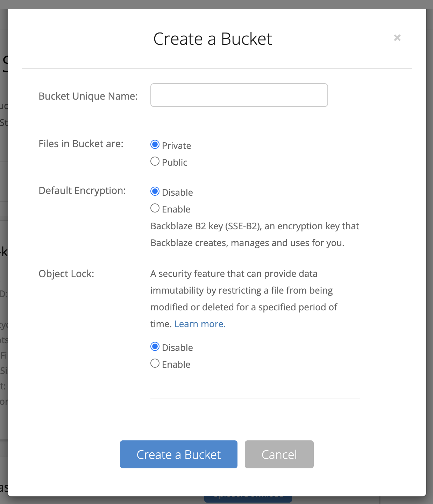433x504 pixels.
Task: Select the Private files option
Action: [155, 144]
